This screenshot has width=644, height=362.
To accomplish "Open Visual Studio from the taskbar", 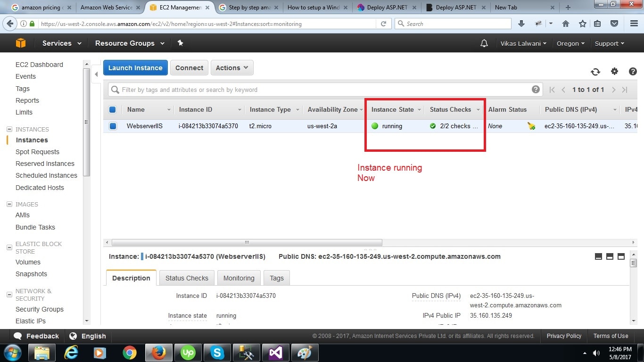I will 276,353.
